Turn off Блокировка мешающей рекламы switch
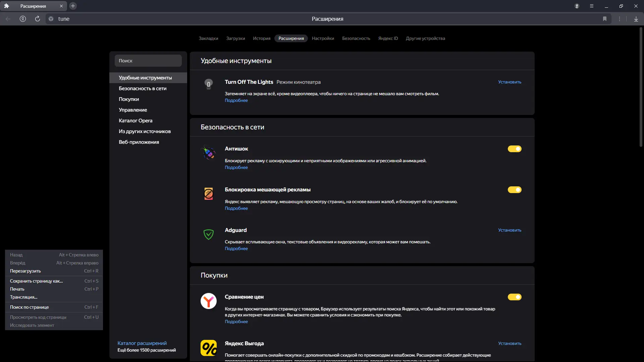Viewport: 644px width, 362px height. [x=515, y=190]
